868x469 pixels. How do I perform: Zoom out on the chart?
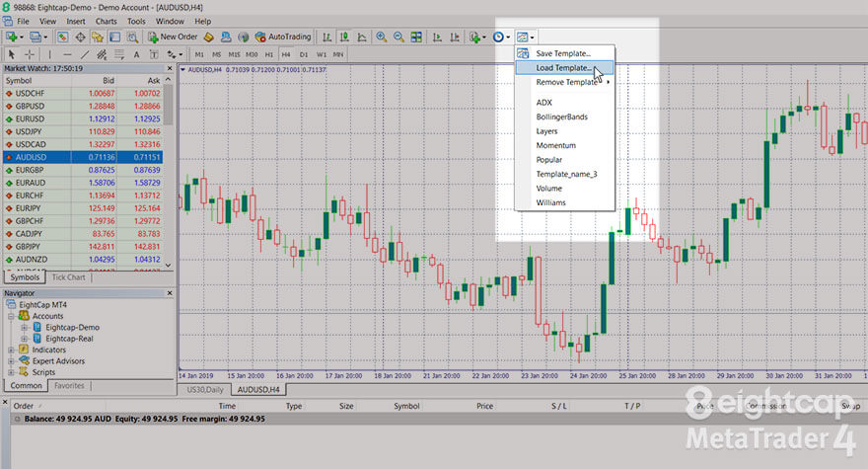point(398,38)
